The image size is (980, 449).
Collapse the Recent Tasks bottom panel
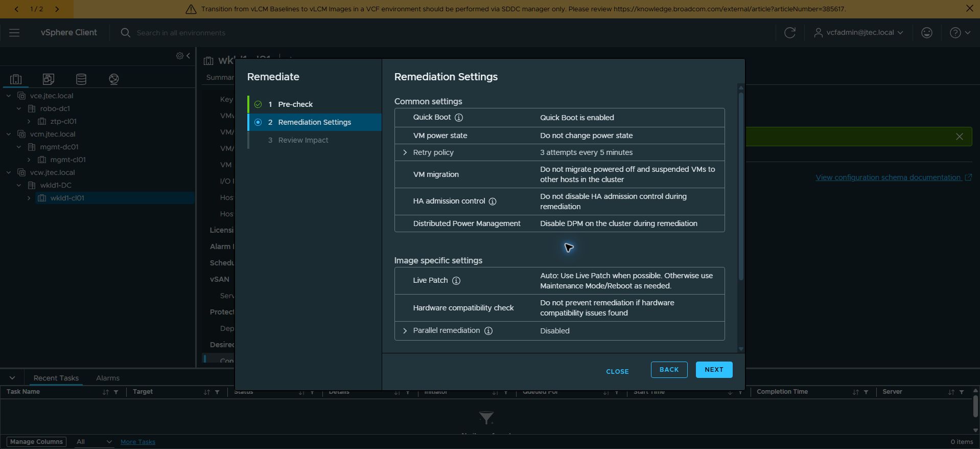click(x=12, y=378)
